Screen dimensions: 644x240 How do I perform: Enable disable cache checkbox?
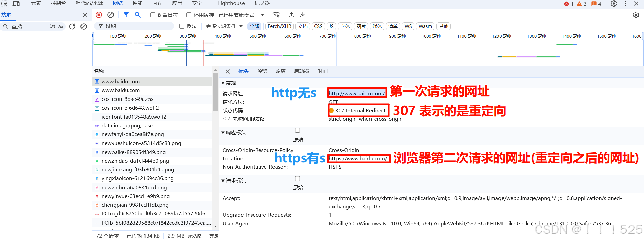coord(189,15)
